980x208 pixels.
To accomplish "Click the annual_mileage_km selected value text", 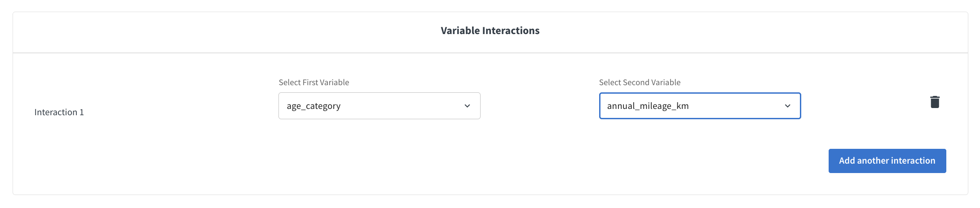I will coord(648,106).
